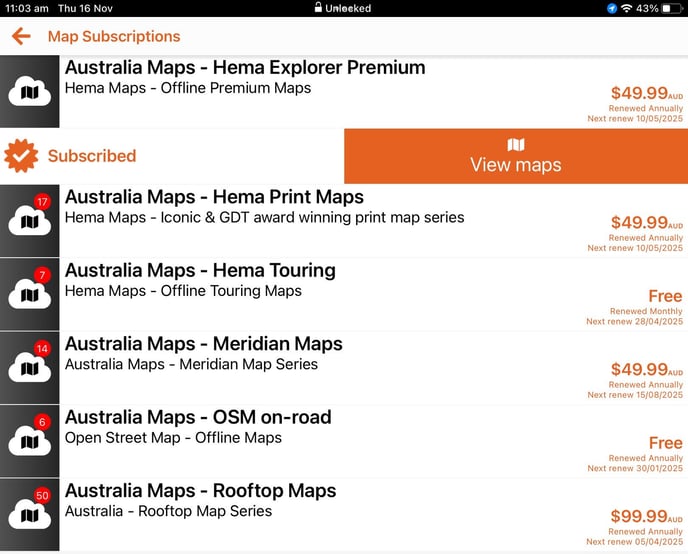Tap Renewed Monthly on Hema Touring
This screenshot has height=554, width=688.
pos(646,311)
